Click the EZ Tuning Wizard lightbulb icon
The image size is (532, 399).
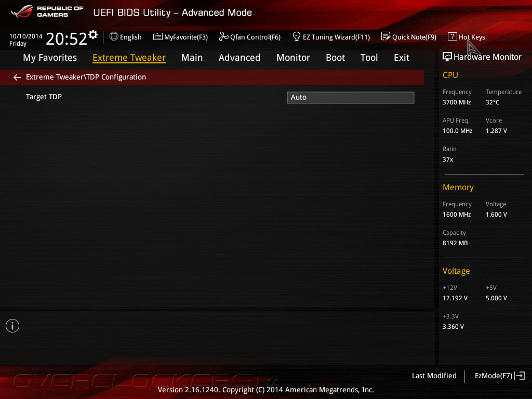tap(297, 36)
